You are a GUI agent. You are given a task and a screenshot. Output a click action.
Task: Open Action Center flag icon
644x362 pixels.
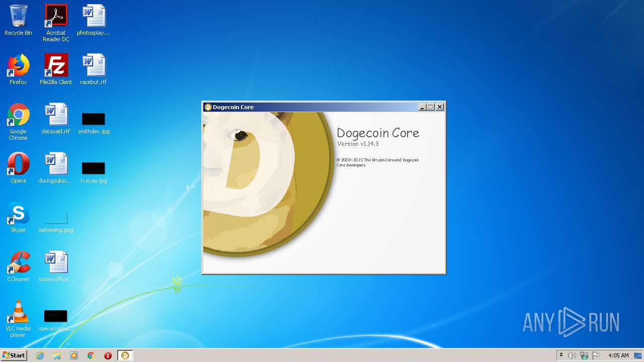click(596, 355)
